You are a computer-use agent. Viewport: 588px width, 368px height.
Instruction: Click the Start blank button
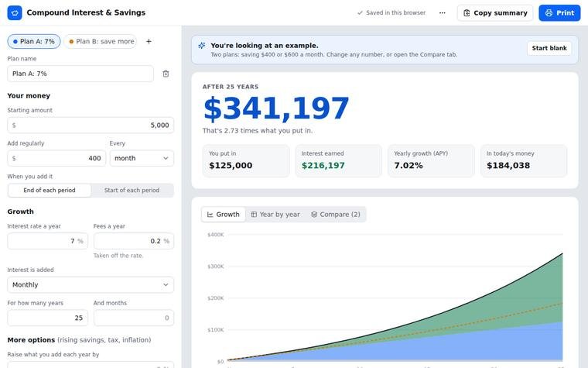(549, 48)
